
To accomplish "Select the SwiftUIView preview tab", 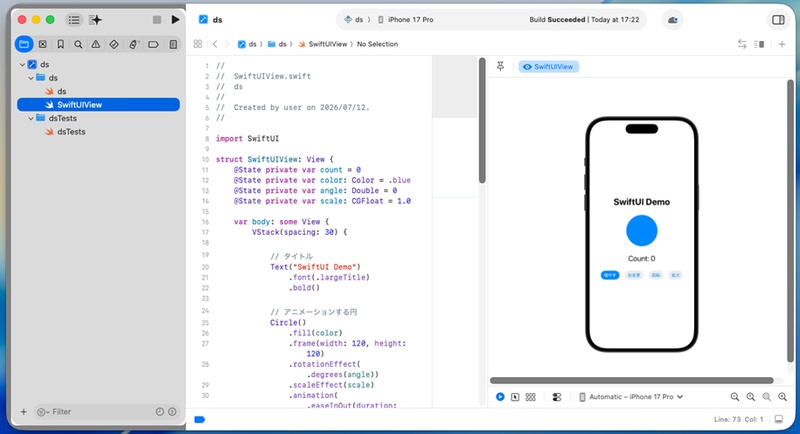I will pyautogui.click(x=548, y=66).
